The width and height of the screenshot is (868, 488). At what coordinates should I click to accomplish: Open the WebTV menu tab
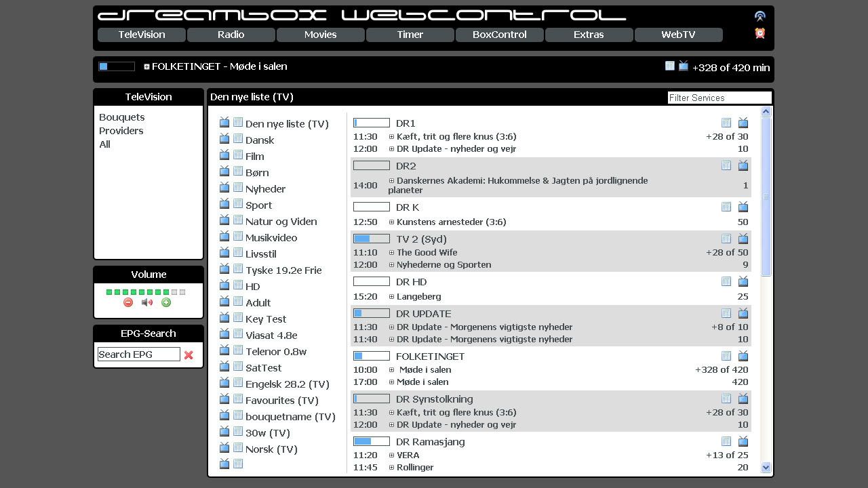click(679, 35)
